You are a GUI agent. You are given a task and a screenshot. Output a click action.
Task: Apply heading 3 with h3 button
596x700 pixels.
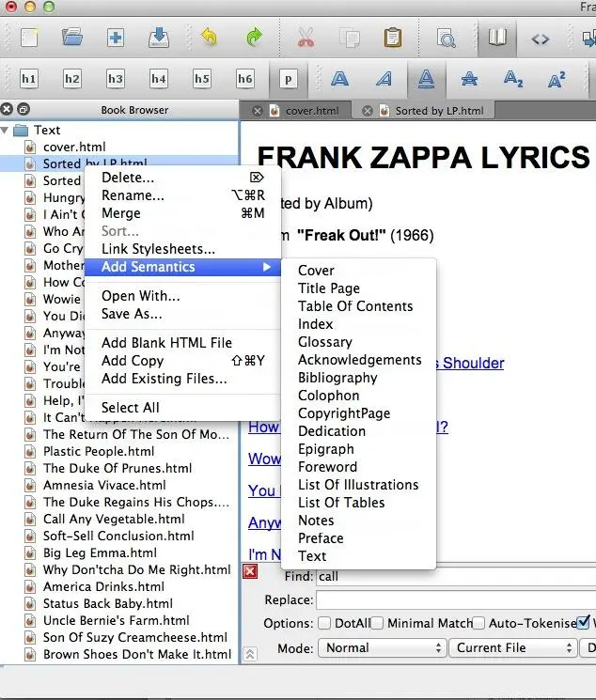click(116, 79)
